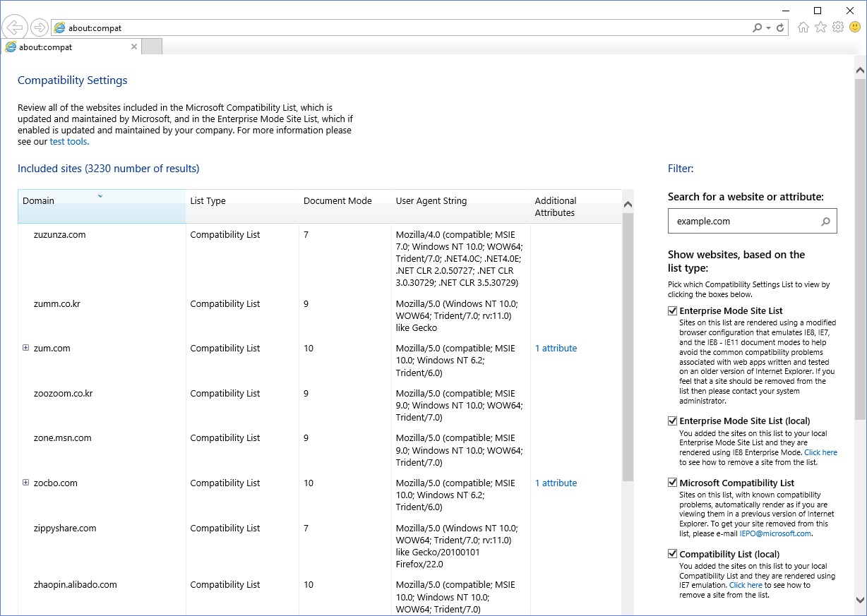Go to Home using the house icon

(803, 28)
